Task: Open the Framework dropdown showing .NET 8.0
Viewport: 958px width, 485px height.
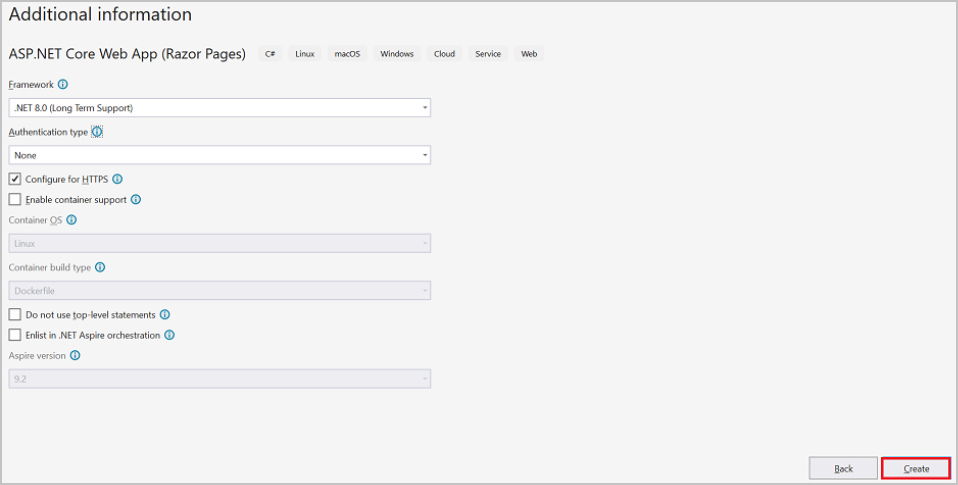Action: (220, 107)
